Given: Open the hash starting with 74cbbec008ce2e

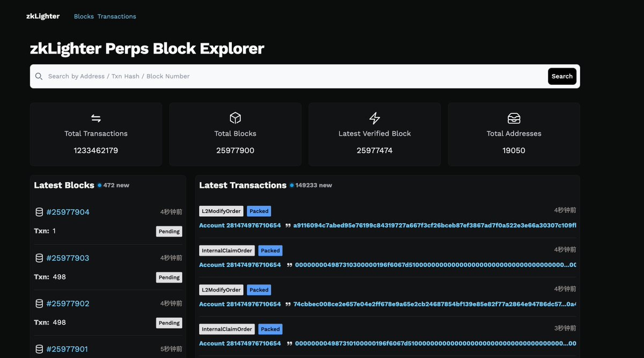Looking at the screenshot, I should 434,304.
